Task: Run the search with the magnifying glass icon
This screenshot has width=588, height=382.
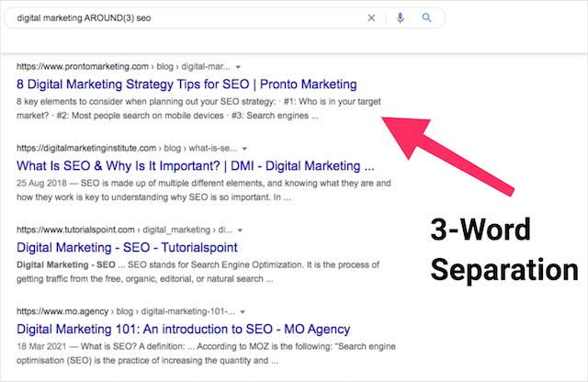Action: (x=426, y=17)
